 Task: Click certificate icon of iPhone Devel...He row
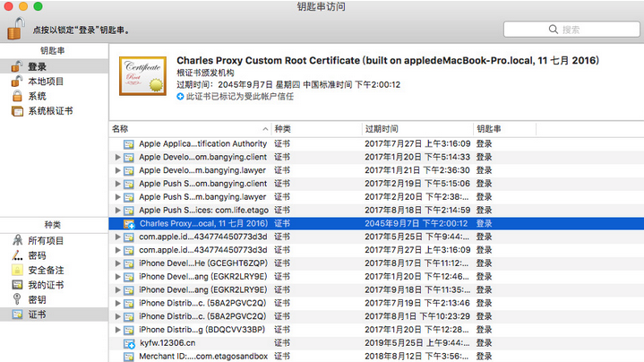point(129,263)
